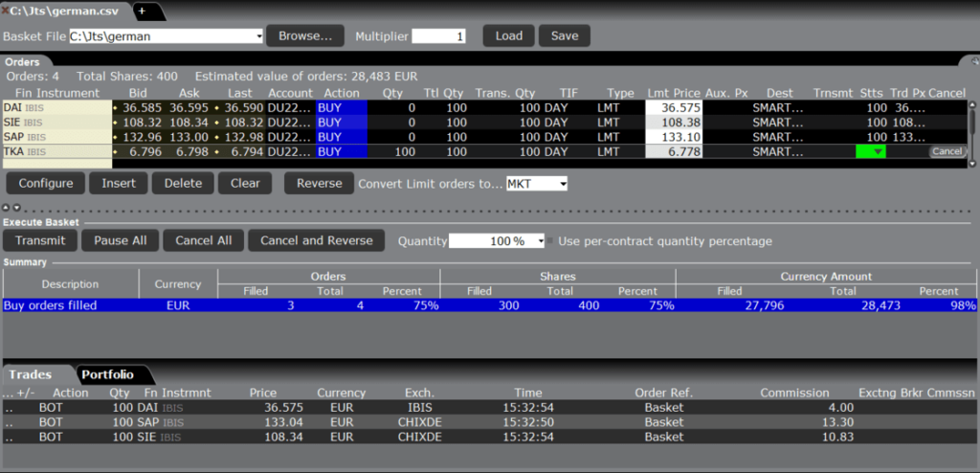Click the BUY action cell for TKA

pos(342,151)
